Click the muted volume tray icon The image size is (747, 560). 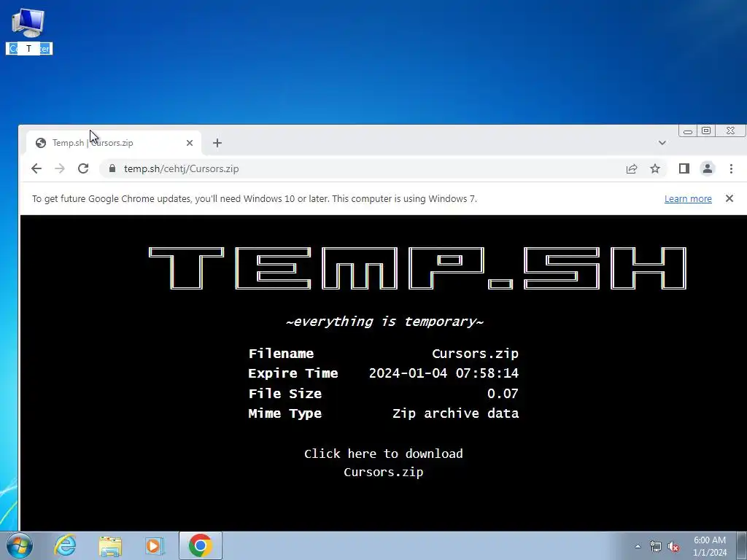tap(673, 546)
